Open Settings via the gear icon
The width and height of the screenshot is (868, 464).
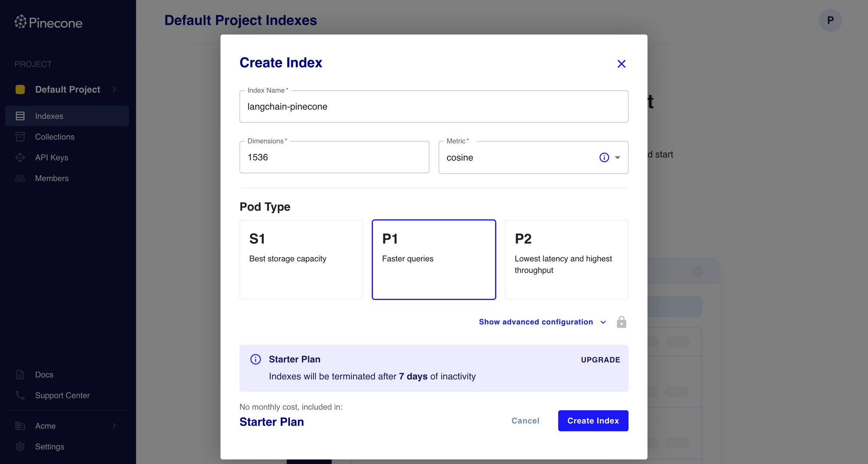[x=20, y=447]
